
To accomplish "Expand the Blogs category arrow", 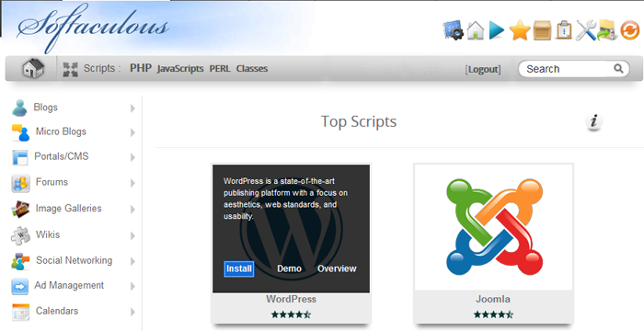I will (x=132, y=108).
